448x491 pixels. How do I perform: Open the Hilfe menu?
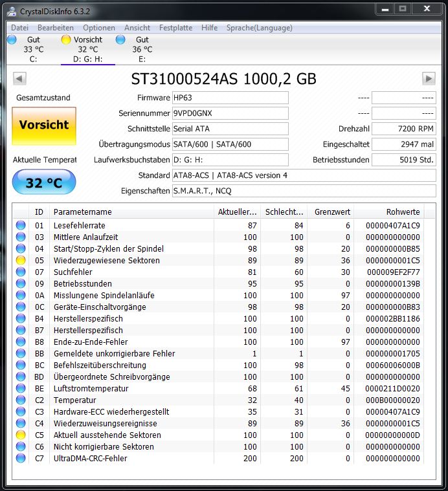pos(209,28)
